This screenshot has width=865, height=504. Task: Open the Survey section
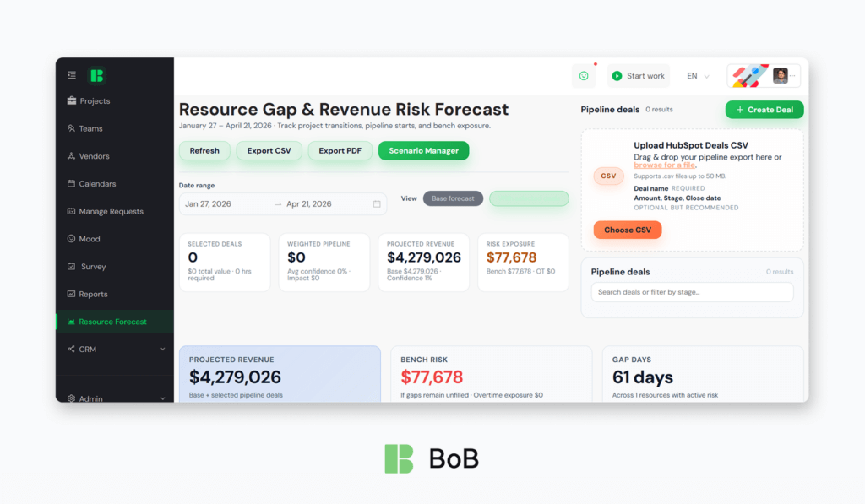tap(72, 266)
